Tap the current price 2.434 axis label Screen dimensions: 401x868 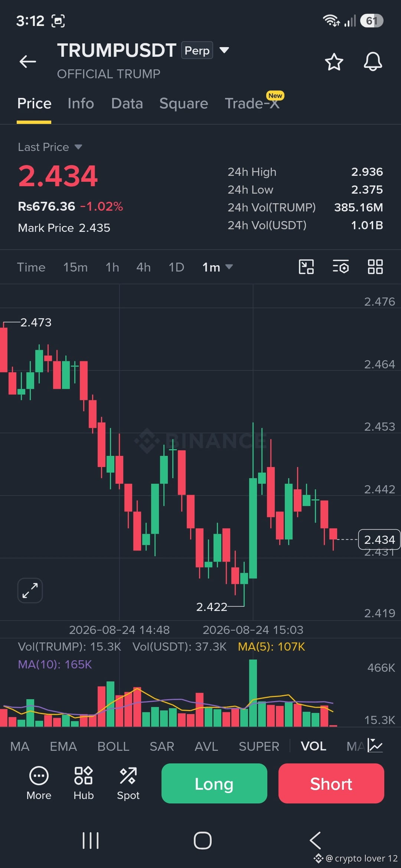pos(379,539)
